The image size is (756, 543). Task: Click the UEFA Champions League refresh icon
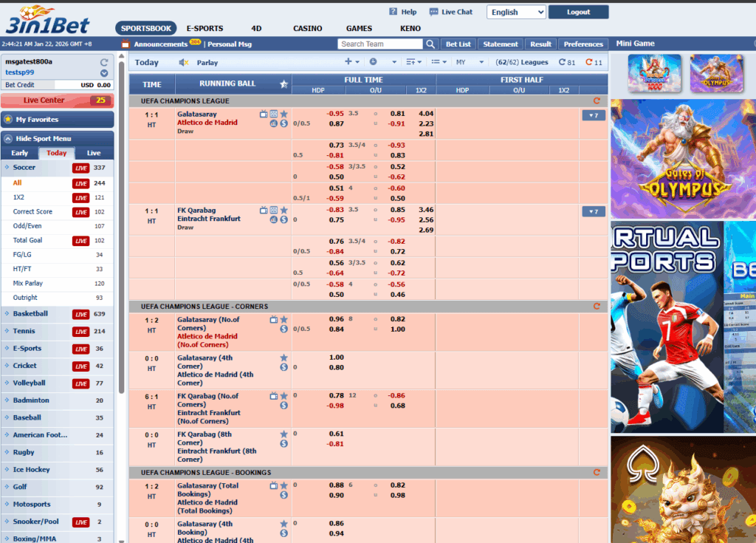pyautogui.click(x=597, y=100)
